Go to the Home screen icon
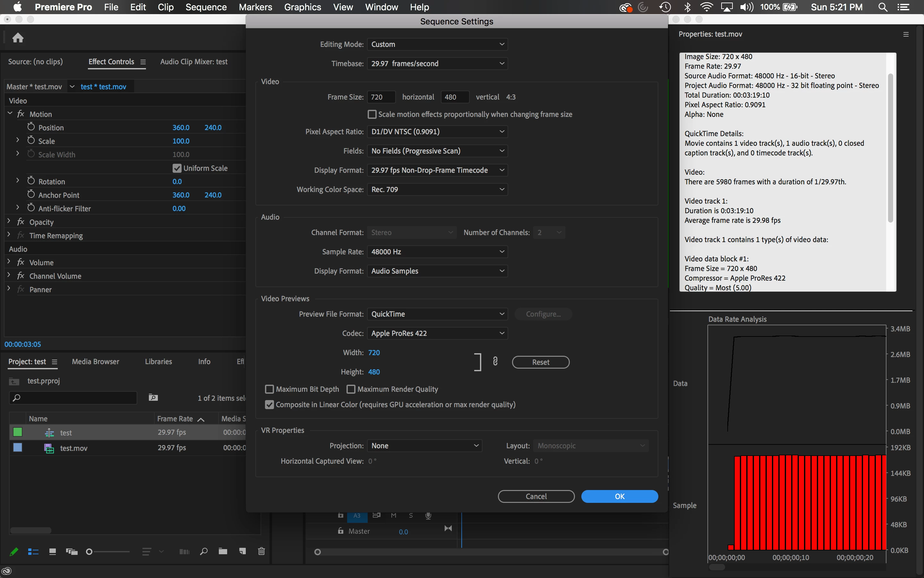924x578 pixels. pyautogui.click(x=18, y=38)
